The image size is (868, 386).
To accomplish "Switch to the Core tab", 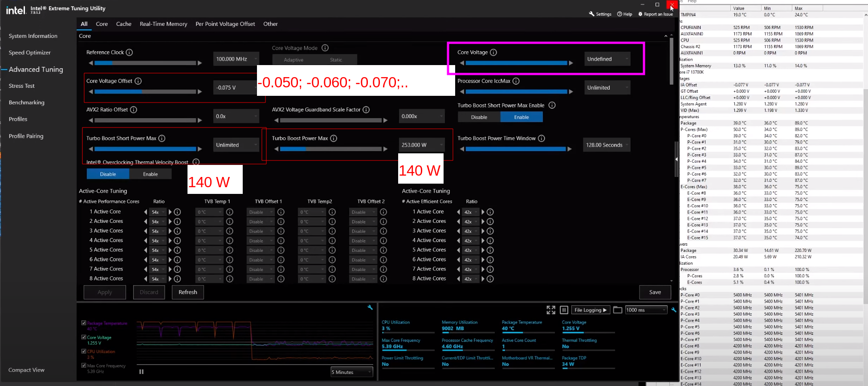I will coord(102,24).
